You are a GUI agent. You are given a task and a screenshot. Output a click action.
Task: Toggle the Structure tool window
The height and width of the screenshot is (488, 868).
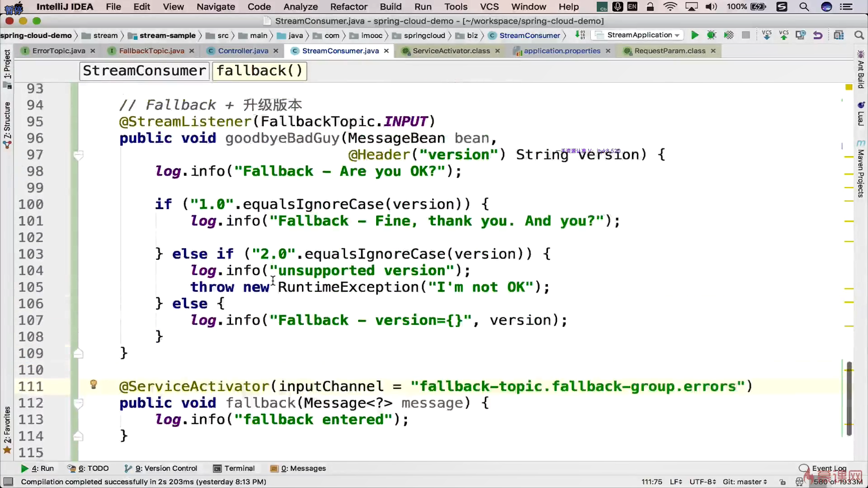click(x=7, y=120)
